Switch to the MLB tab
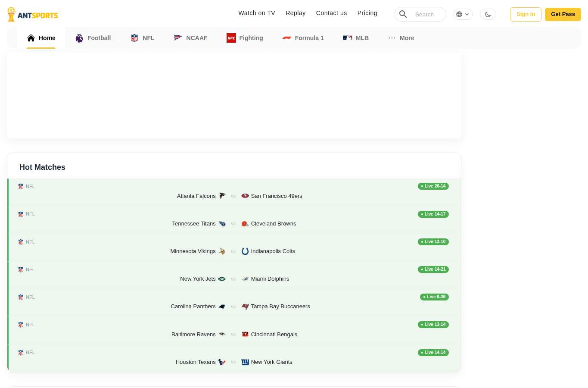Screen dimensions: 588x388 [x=356, y=38]
